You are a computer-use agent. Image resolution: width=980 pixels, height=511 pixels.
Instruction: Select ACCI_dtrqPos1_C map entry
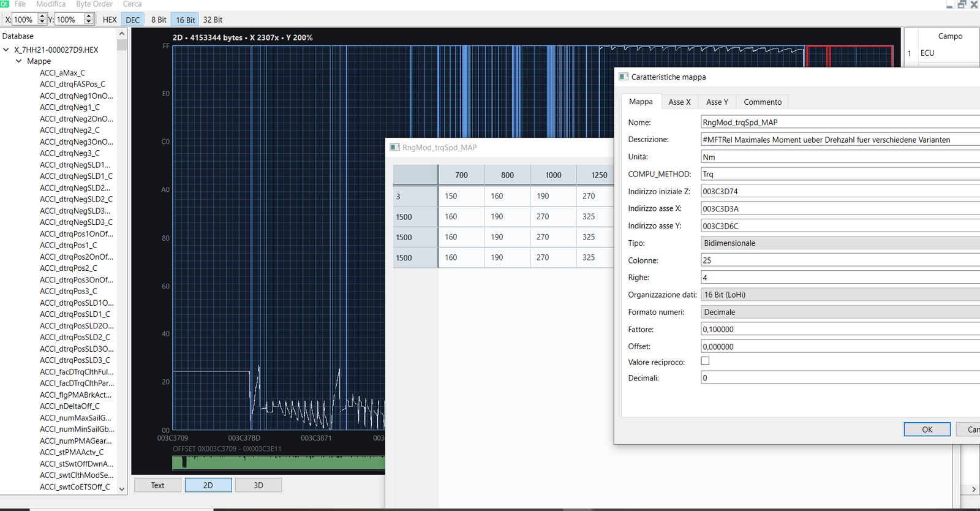tap(69, 245)
